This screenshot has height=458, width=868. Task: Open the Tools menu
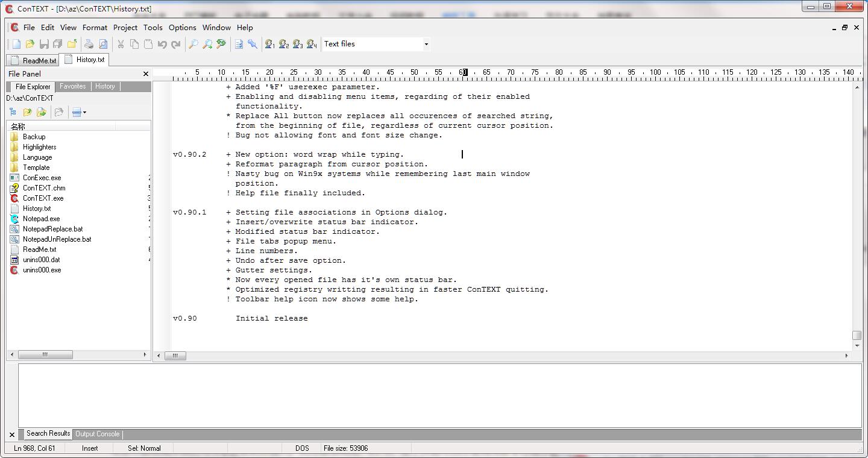153,28
